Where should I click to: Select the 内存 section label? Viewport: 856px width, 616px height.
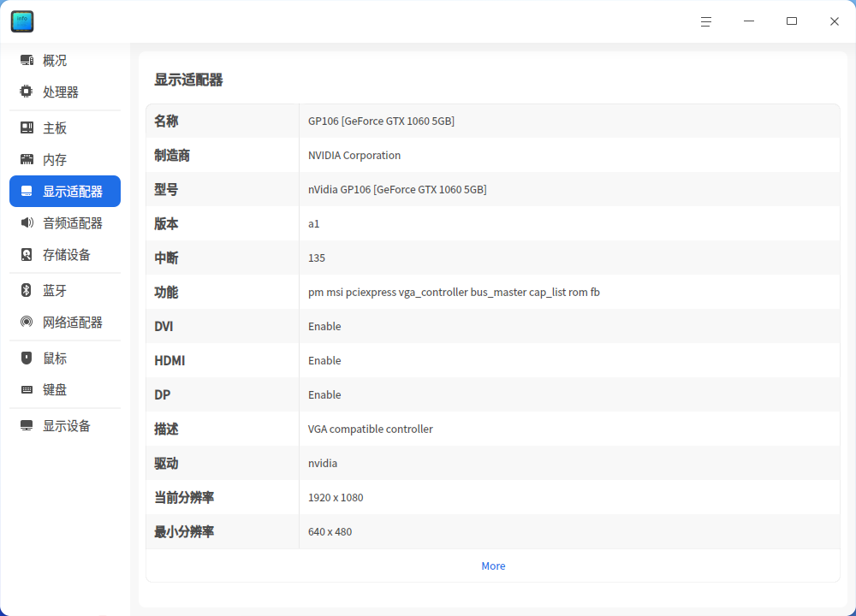click(55, 159)
